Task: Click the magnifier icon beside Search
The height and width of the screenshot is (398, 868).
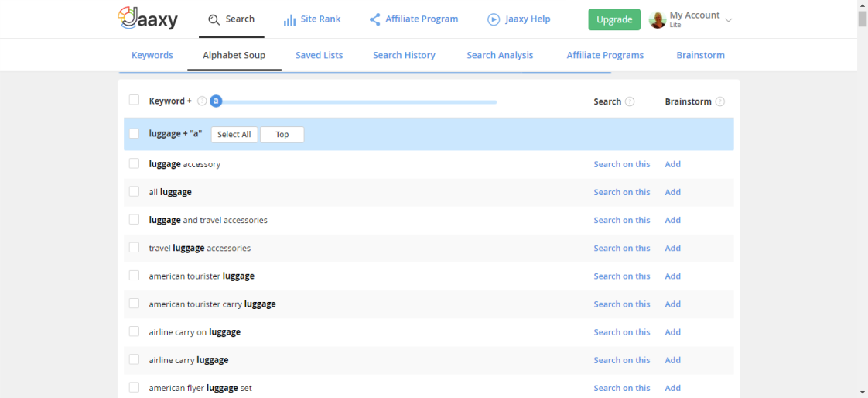Action: 214,19
